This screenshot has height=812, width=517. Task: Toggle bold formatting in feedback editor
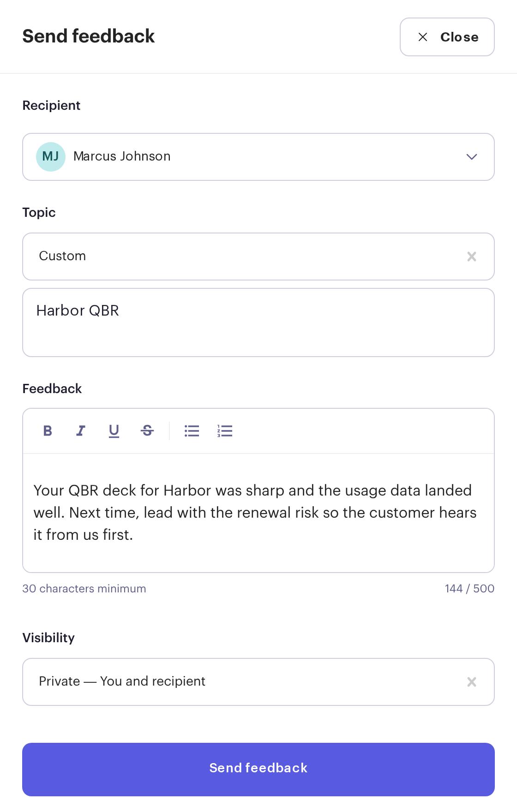pos(48,431)
